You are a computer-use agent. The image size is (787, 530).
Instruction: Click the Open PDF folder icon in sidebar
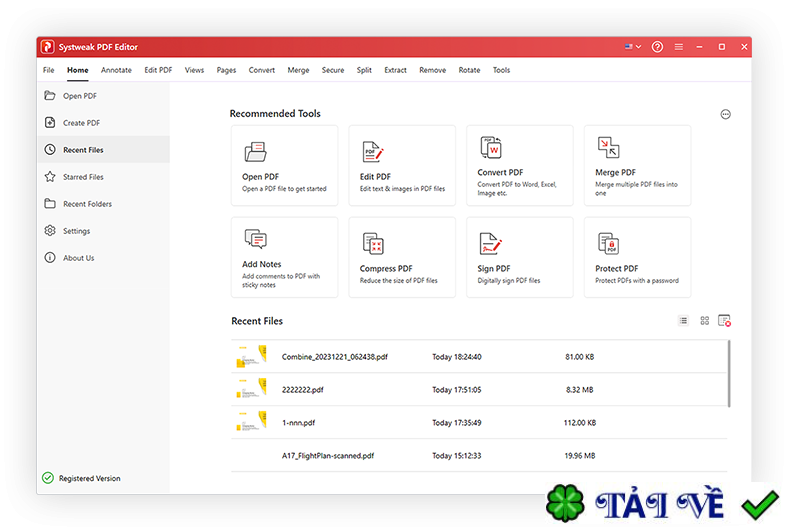(x=50, y=95)
